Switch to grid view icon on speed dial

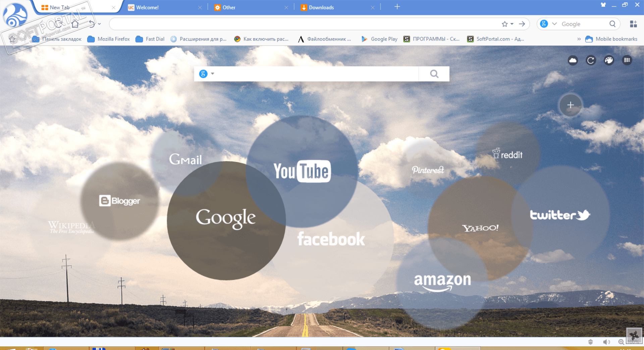tap(627, 60)
